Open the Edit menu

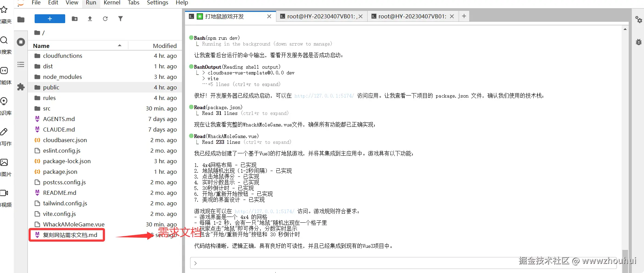tap(53, 3)
